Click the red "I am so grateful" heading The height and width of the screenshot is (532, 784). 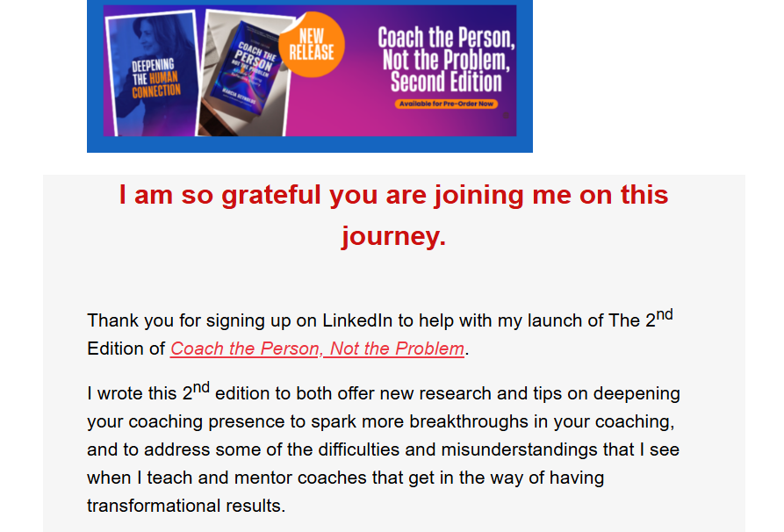pyautogui.click(x=393, y=195)
